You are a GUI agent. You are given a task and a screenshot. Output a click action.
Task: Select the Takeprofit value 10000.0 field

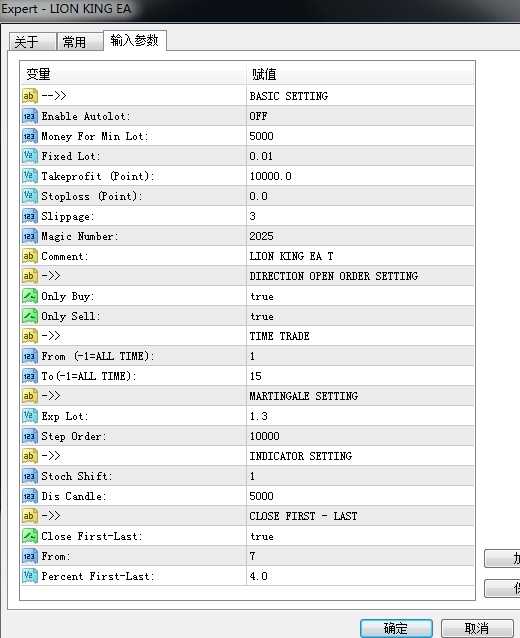[x=360, y=176]
